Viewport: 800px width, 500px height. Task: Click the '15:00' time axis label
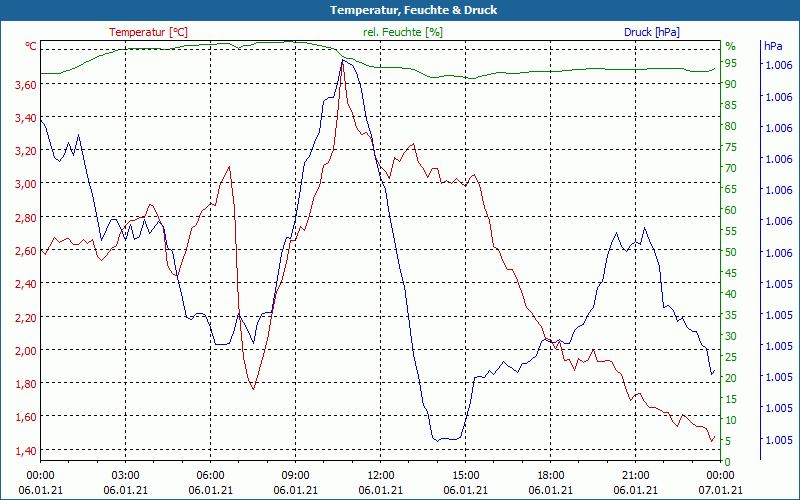coord(465,476)
